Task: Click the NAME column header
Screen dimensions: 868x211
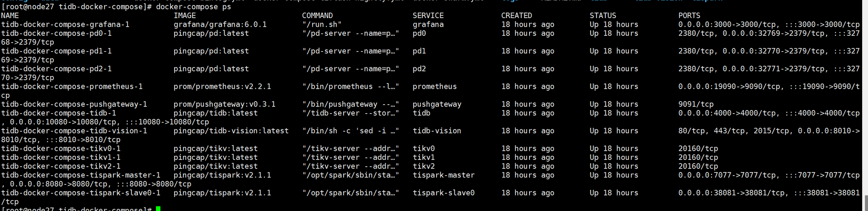Action: click(x=10, y=15)
